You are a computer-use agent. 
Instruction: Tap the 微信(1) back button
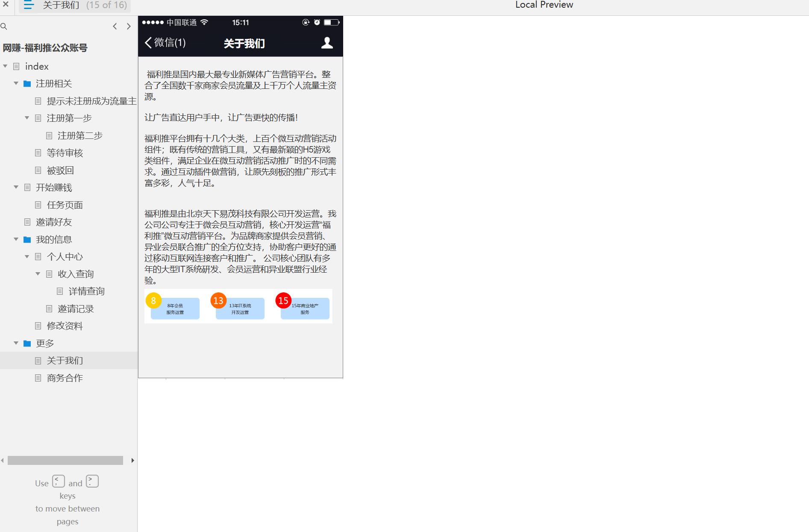click(165, 43)
